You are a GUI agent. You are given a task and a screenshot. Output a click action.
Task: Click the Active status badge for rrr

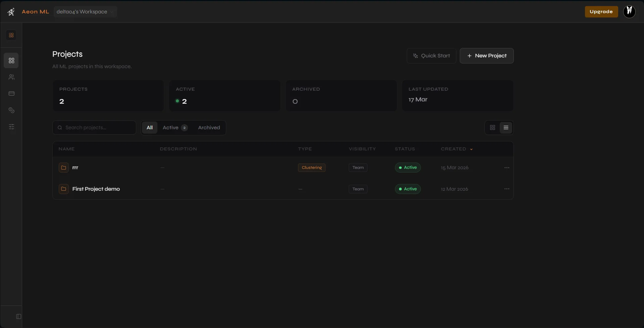point(407,168)
